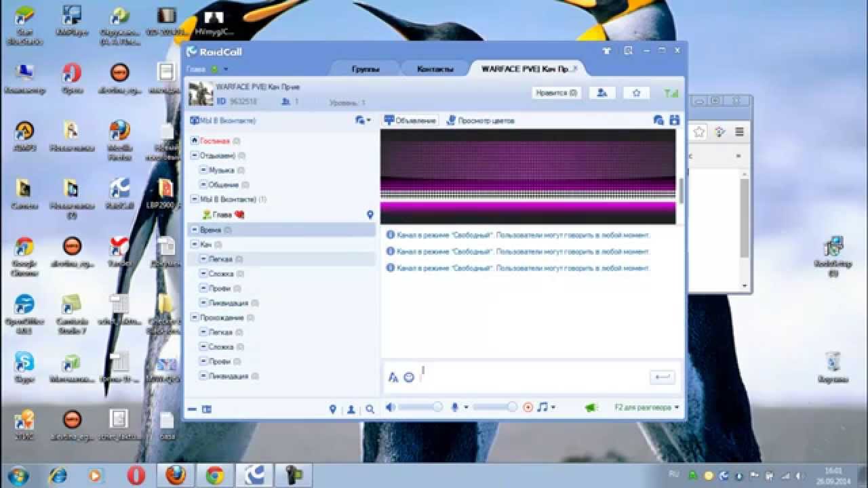Collapse the Мы В Вконтакте channel group
The height and width of the screenshot is (488, 868).
coord(195,199)
